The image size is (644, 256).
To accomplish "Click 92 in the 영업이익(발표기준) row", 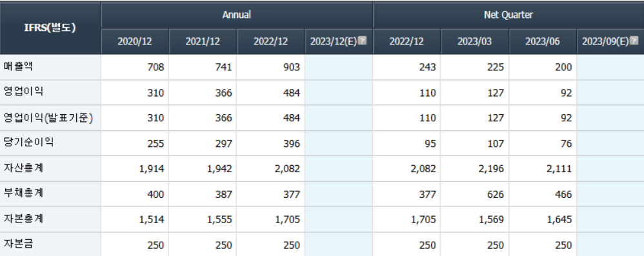I will (x=566, y=118).
